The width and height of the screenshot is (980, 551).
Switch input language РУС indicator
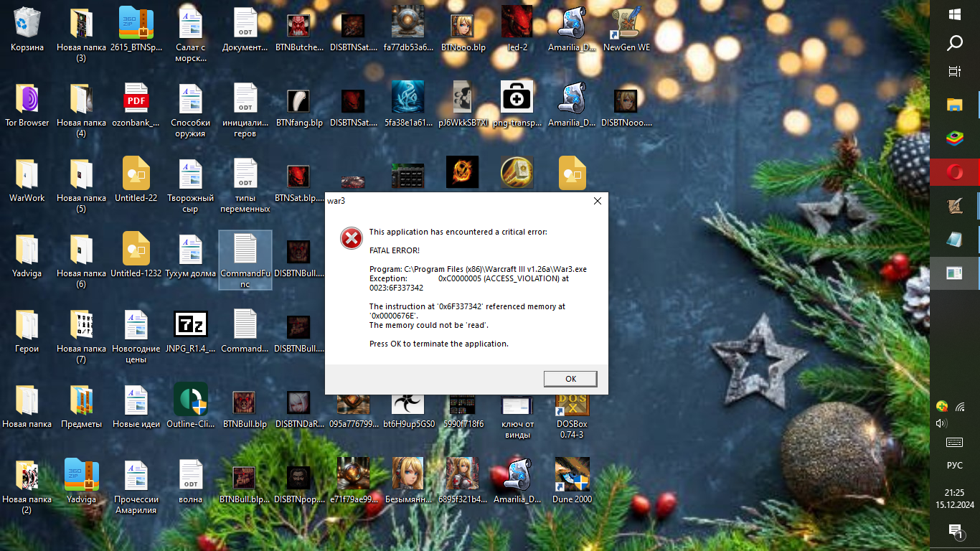[x=955, y=466]
